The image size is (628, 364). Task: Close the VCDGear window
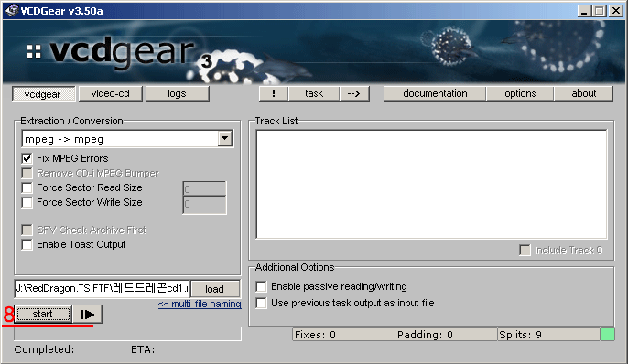(616, 11)
